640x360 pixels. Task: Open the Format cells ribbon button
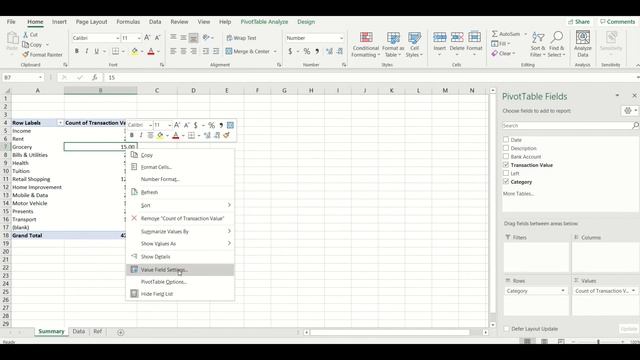[x=474, y=44]
